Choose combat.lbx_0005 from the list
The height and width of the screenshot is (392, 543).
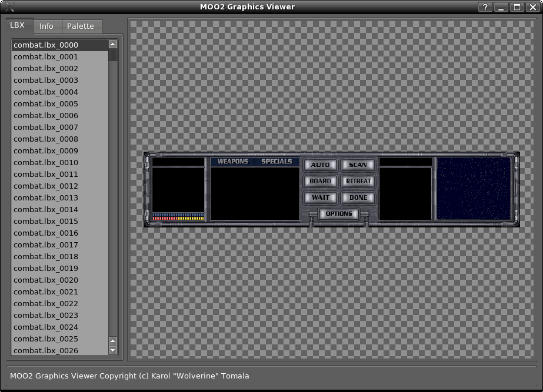[x=60, y=104]
